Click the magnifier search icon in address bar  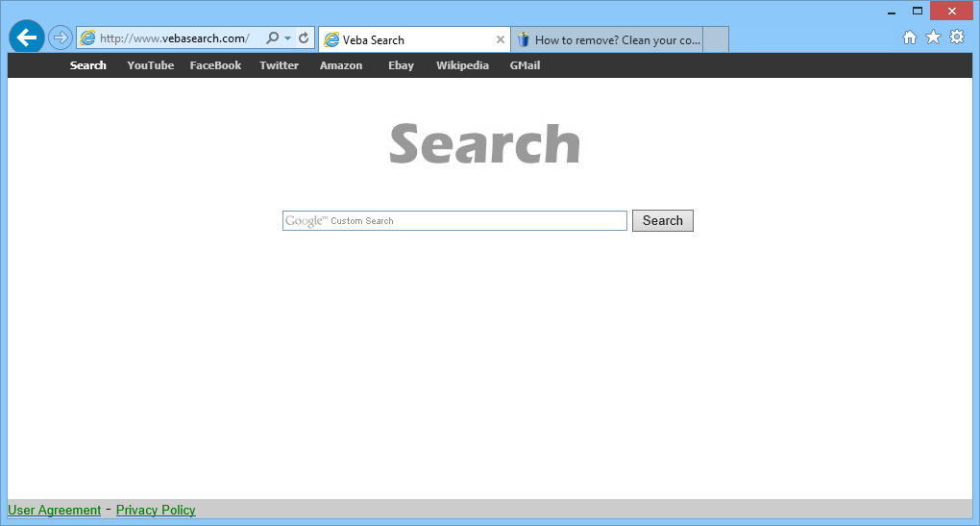coord(273,38)
